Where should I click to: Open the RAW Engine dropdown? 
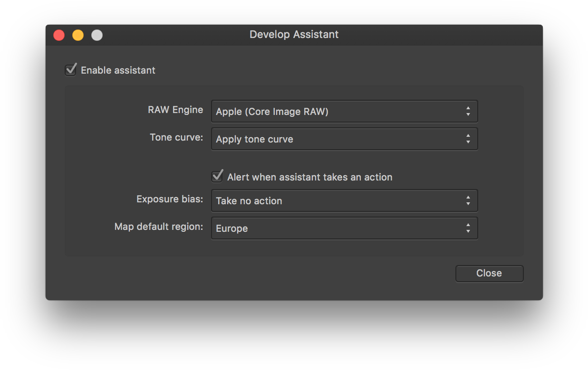tap(345, 111)
